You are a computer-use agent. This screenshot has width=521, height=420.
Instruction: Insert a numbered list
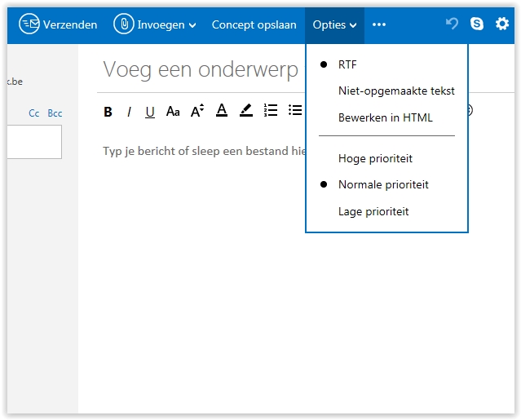pos(272,112)
